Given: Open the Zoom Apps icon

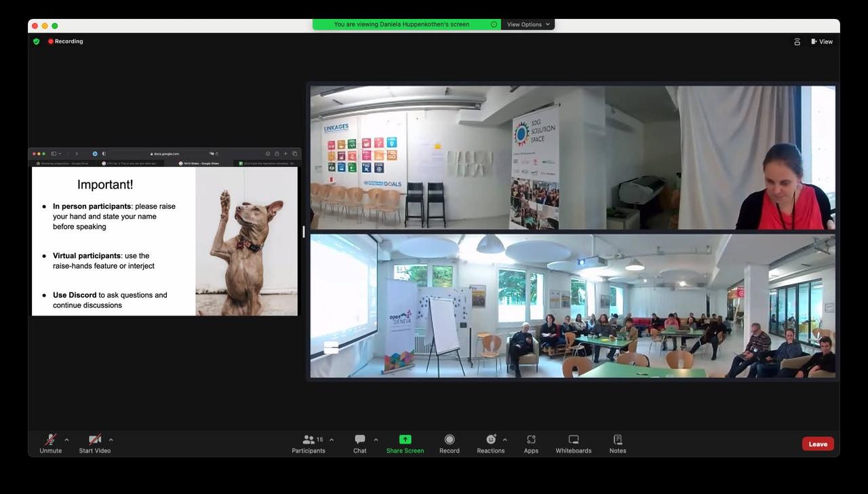Looking at the screenshot, I should pyautogui.click(x=531, y=444).
